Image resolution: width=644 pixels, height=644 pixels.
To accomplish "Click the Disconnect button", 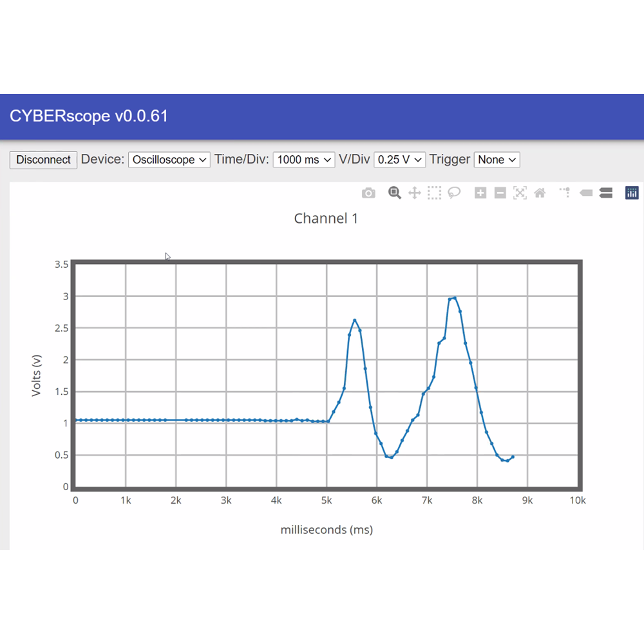I will coord(43,160).
